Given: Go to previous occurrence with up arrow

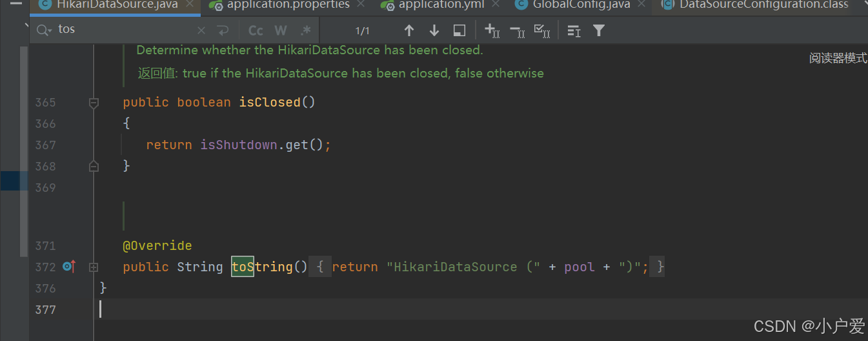Looking at the screenshot, I should 409,30.
